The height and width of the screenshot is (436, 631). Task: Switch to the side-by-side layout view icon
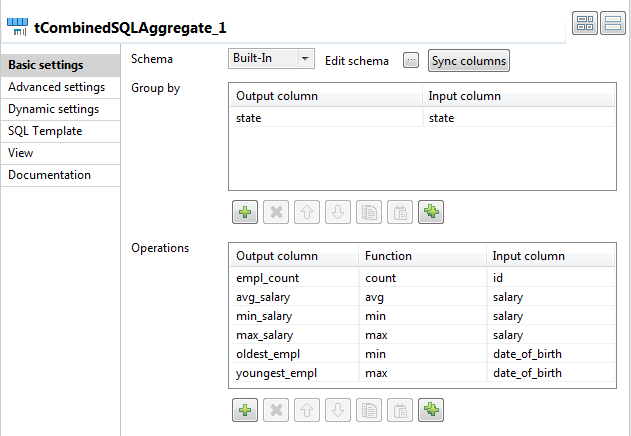point(585,25)
